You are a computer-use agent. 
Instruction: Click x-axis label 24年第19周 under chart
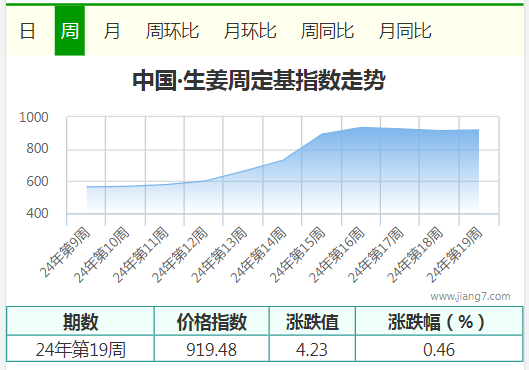click(x=454, y=255)
